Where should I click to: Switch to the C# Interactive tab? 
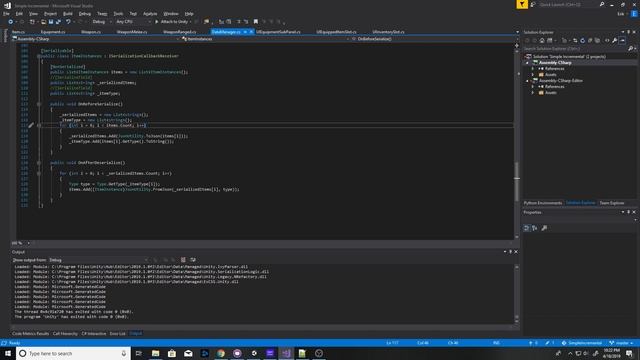pyautogui.click(x=93, y=333)
